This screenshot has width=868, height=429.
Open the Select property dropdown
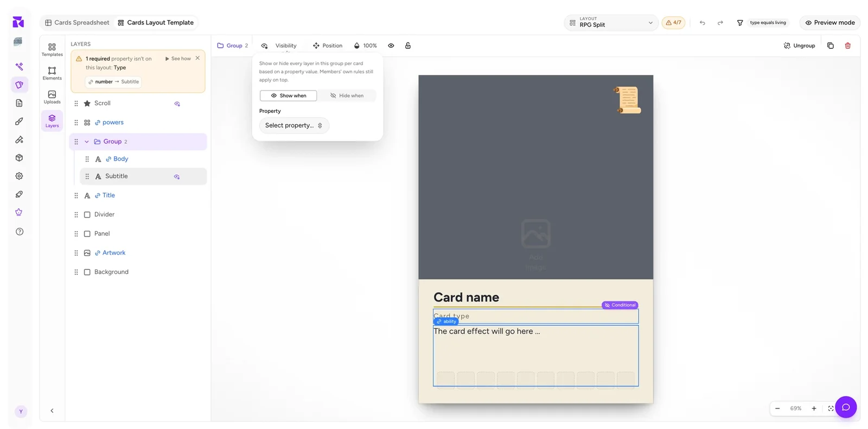click(x=293, y=126)
